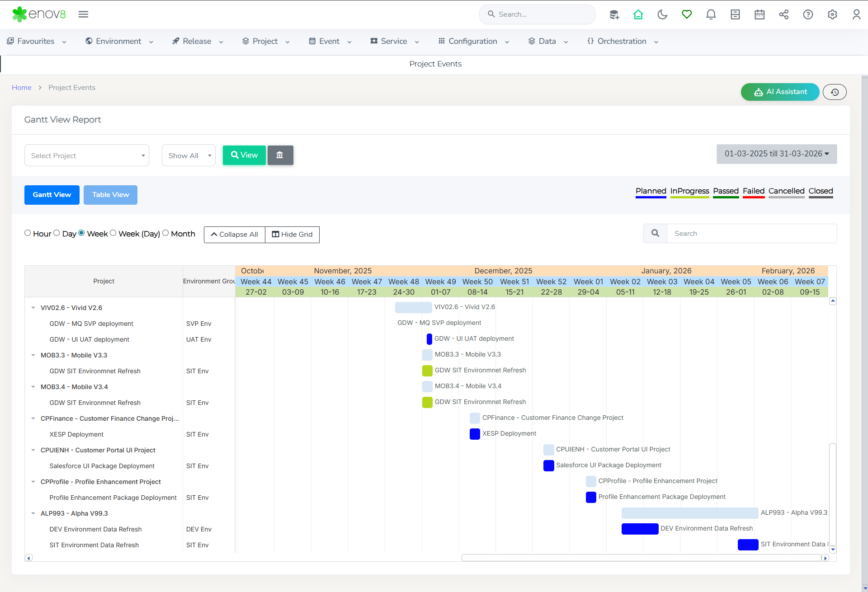Screen dimensions: 868x592
Task: Click the share network icon
Action: (x=783, y=14)
